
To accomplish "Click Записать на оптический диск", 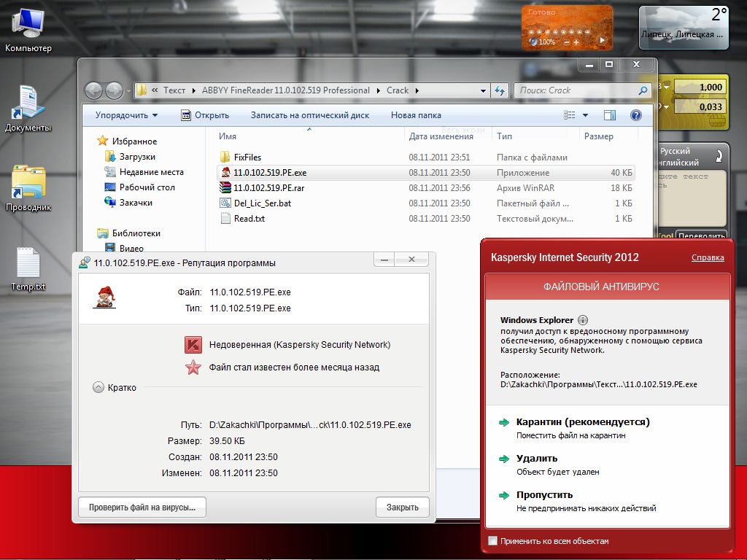I will click(310, 115).
